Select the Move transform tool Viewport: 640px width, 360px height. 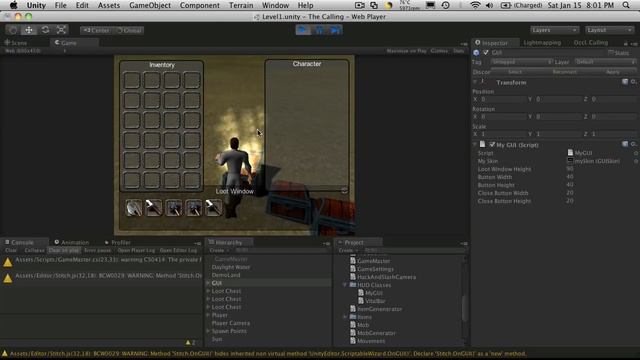[x=29, y=30]
